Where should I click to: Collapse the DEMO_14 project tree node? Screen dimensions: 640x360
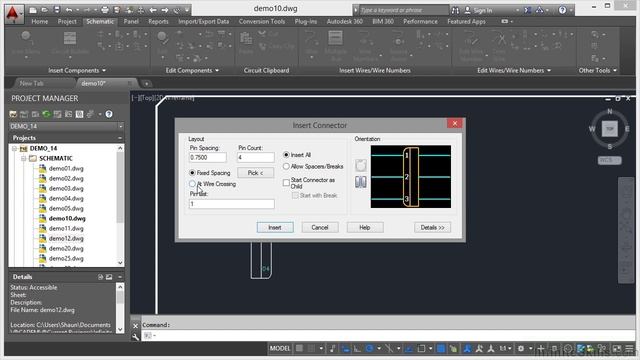tap(14, 148)
